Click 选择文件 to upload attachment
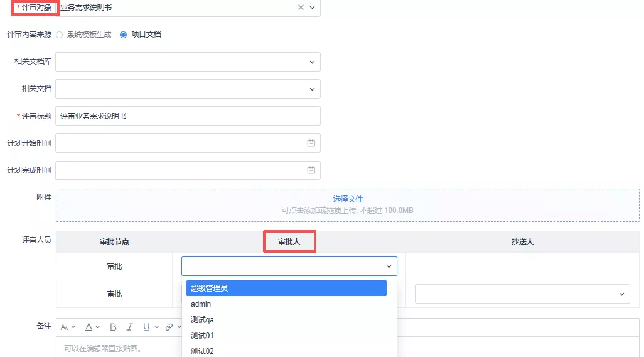This screenshot has height=357, width=644. pos(348,199)
